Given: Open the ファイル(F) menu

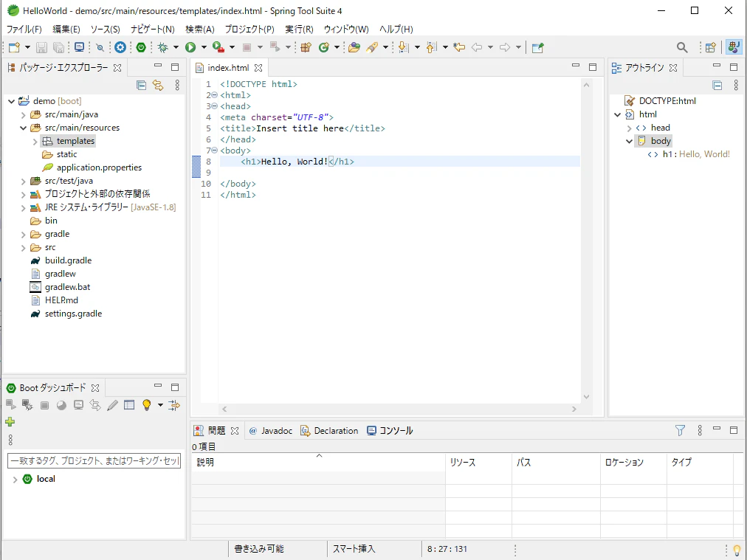Looking at the screenshot, I should click(x=24, y=29).
